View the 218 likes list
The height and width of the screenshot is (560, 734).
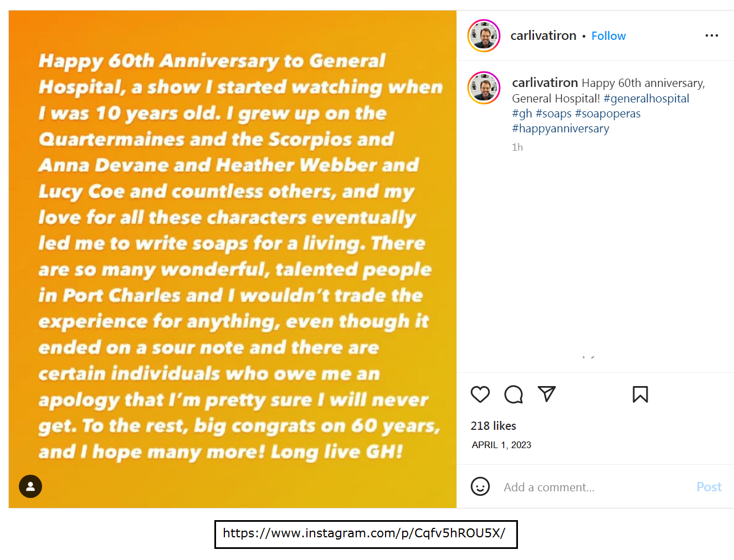493,425
